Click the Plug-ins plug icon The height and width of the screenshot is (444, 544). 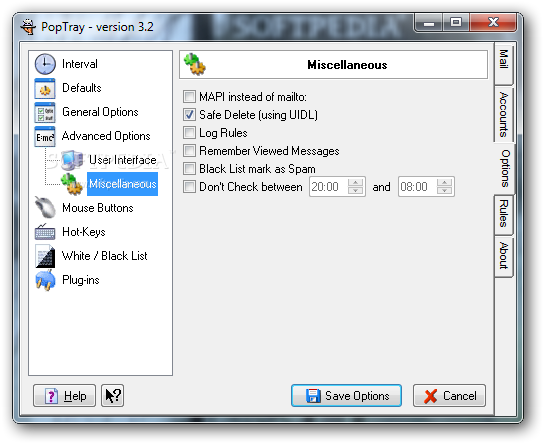point(45,280)
